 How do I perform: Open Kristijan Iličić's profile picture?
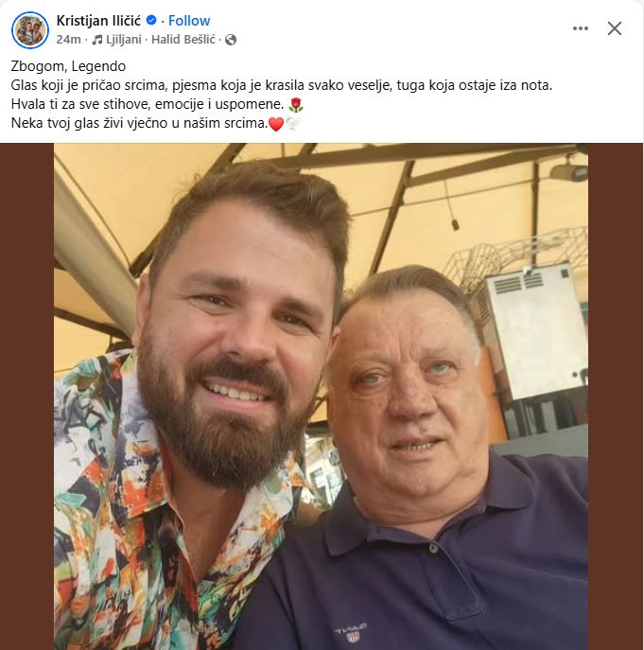tap(30, 30)
